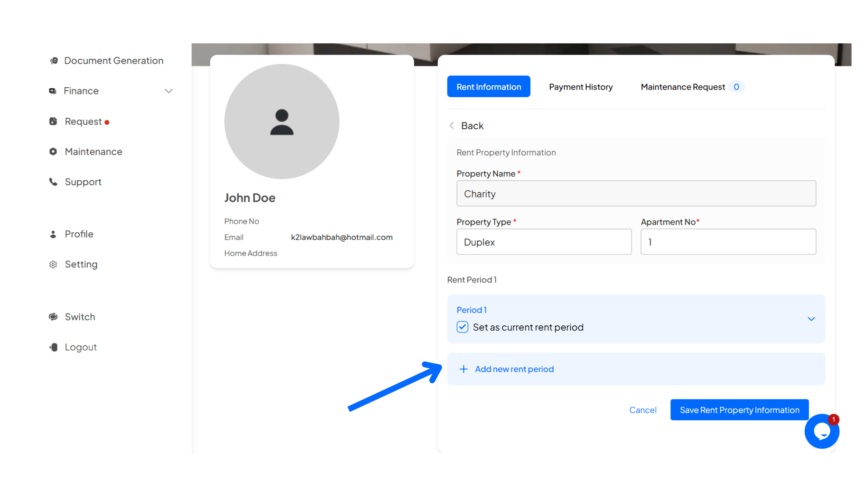Click the Maintenance Request count badge

736,87
